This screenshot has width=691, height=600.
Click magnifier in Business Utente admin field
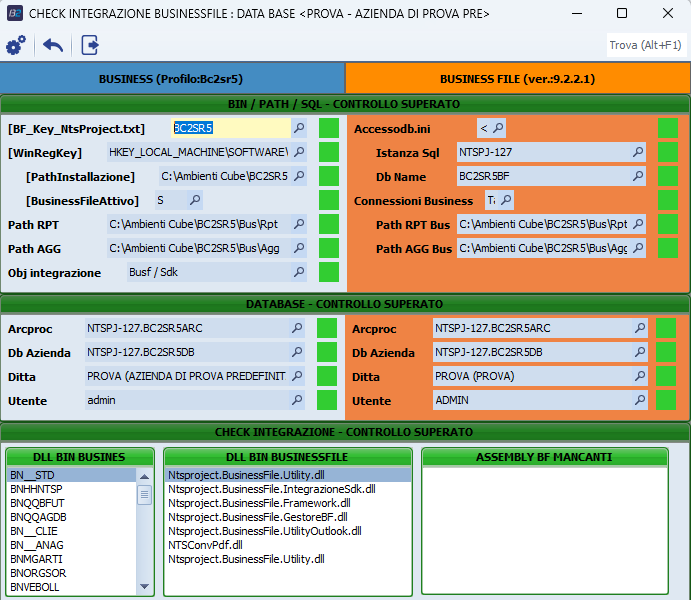tap(297, 400)
